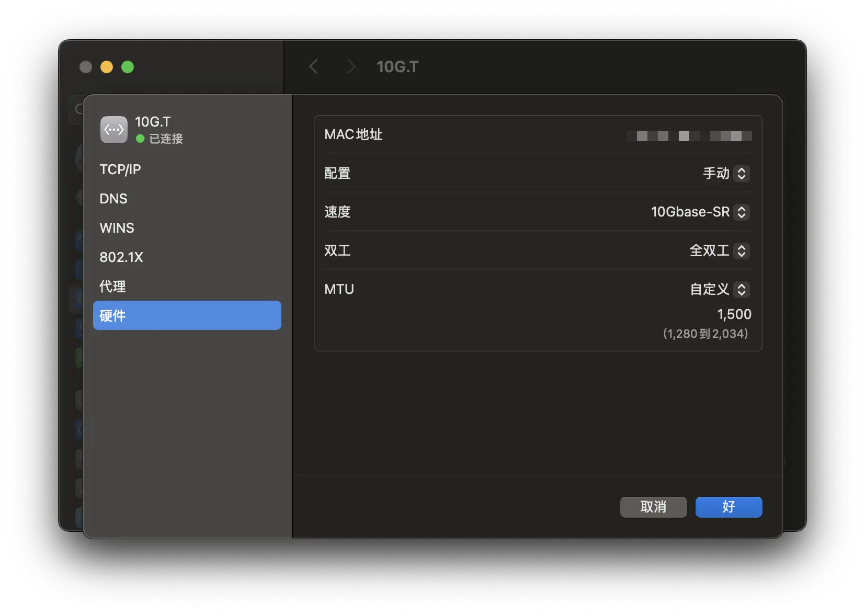Select WINS in the sidebar
Screen dimensions: 865x616
(x=117, y=228)
